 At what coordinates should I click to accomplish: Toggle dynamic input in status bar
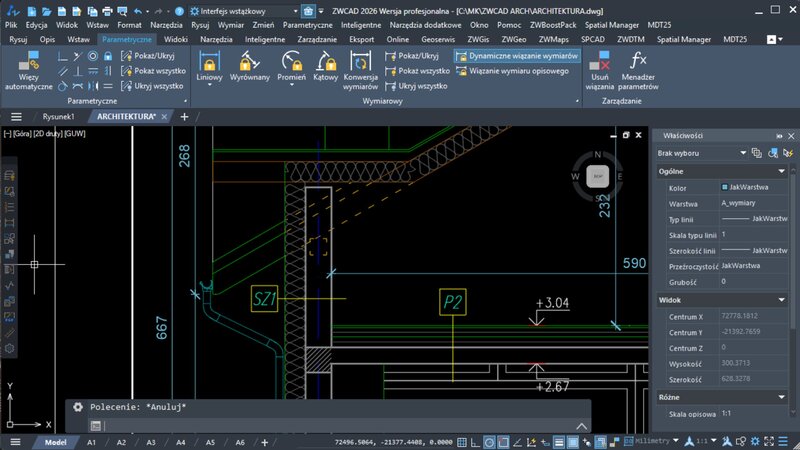click(545, 442)
